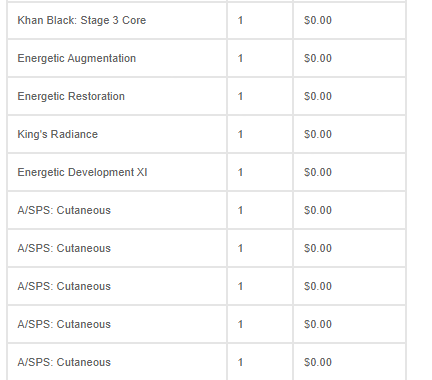Click the quantity for Energetic Augmentation
This screenshot has width=432, height=380.
(x=240, y=58)
